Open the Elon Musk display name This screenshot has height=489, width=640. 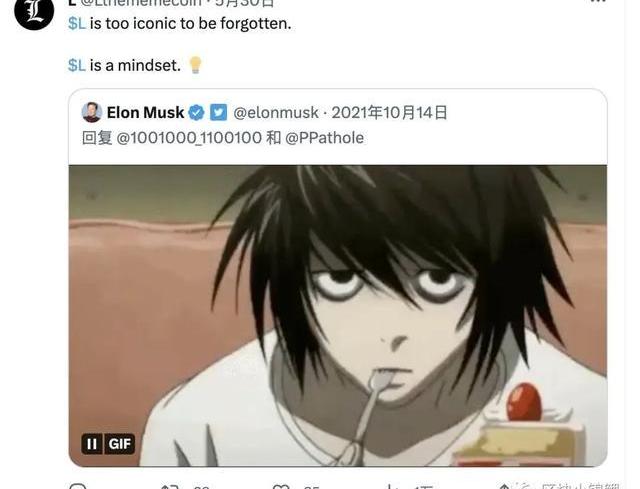[x=145, y=113]
